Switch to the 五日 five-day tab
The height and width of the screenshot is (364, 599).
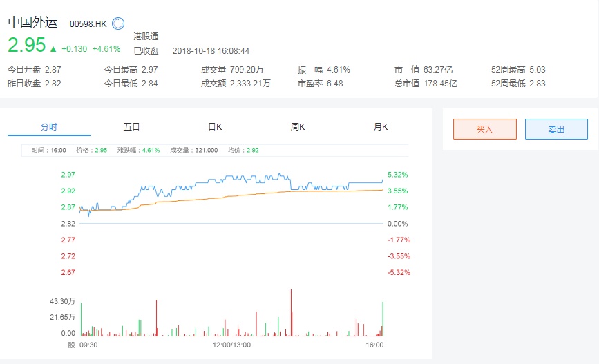[132, 127]
